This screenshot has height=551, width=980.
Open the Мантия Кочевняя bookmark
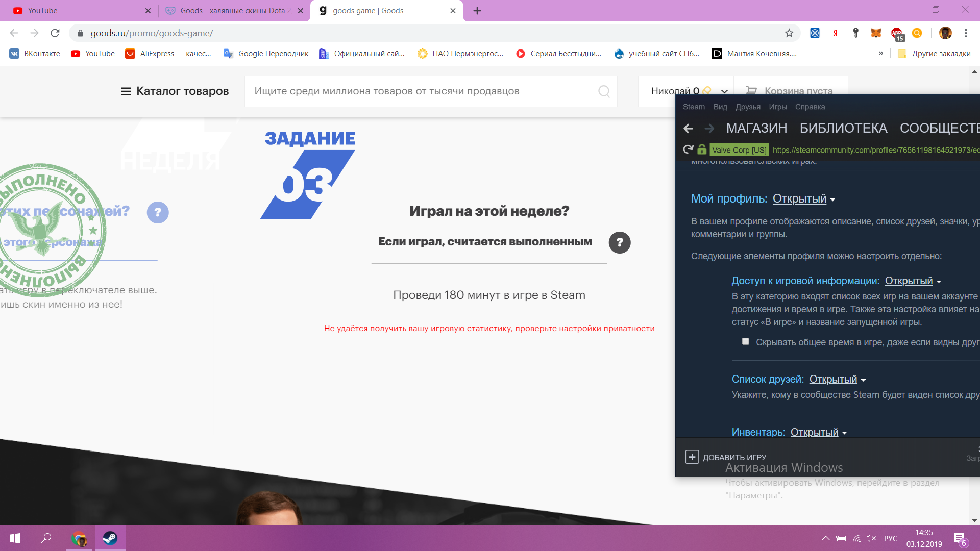point(754,54)
